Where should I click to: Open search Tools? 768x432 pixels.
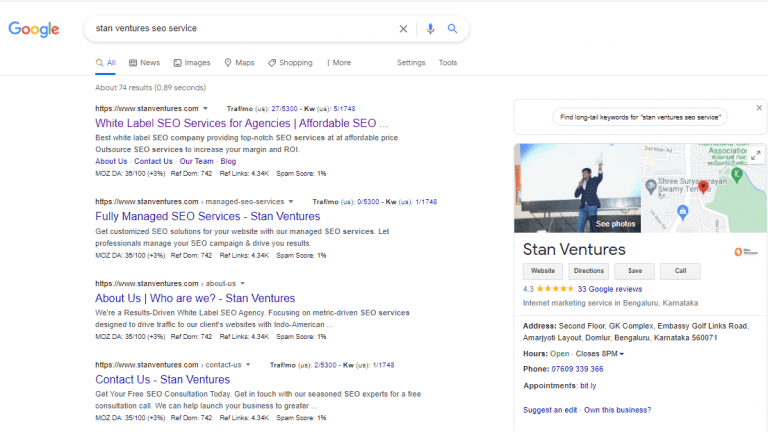pos(448,63)
